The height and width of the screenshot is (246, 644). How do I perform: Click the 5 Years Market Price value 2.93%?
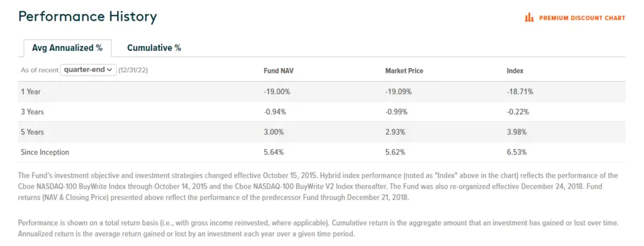[395, 132]
